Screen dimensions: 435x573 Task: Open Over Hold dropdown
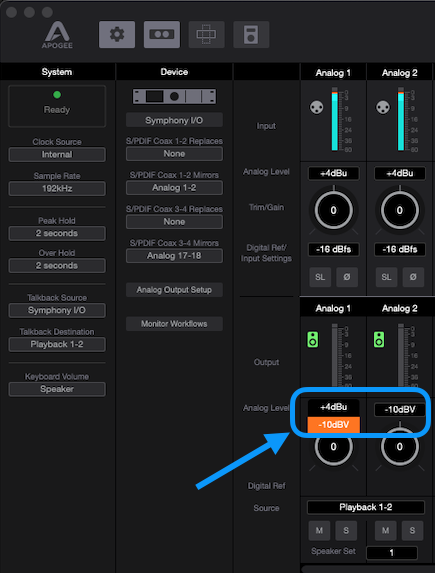tap(57, 266)
